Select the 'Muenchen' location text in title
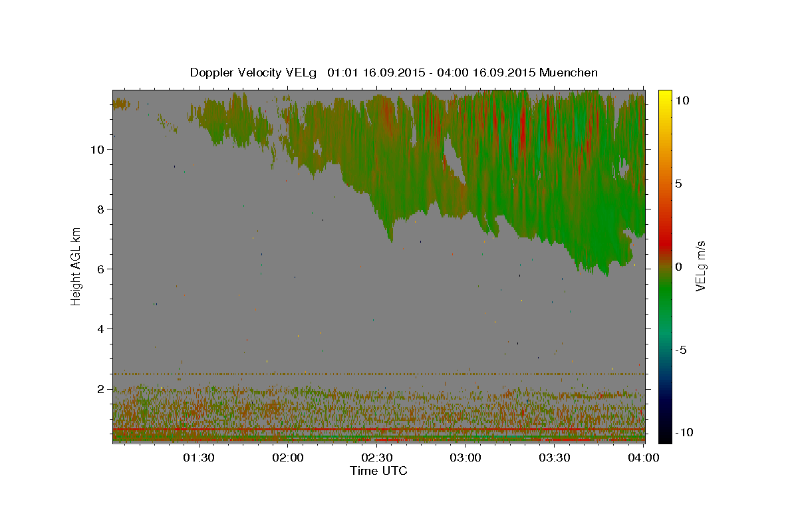Image resolution: width=798 pixels, height=532 pixels. click(569, 72)
